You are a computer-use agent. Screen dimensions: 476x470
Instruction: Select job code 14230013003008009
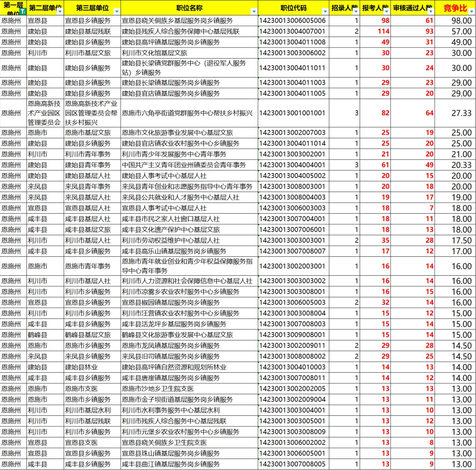[294, 432]
